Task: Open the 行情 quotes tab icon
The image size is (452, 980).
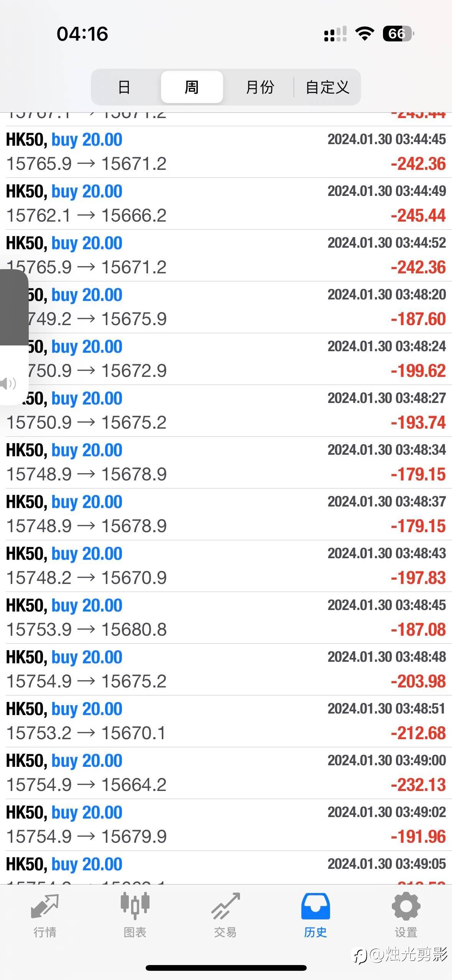Action: pos(45,906)
